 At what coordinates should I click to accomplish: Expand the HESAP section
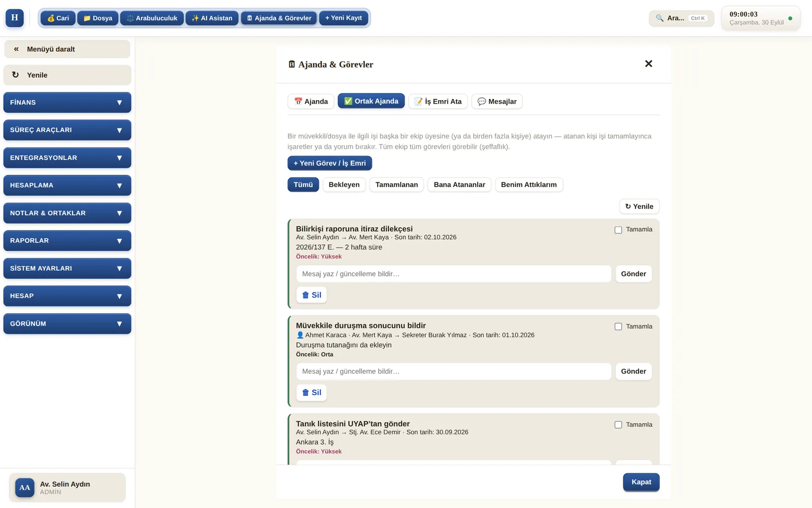[67, 296]
